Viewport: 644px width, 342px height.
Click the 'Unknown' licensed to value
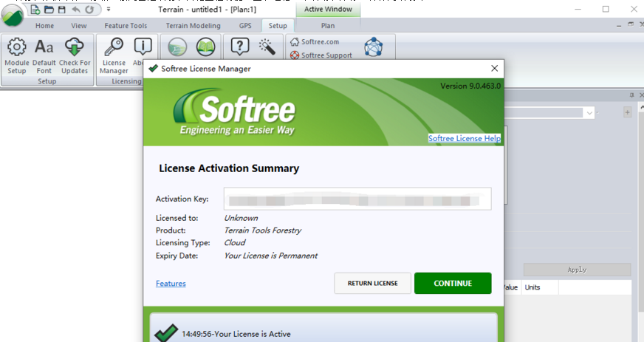click(241, 218)
